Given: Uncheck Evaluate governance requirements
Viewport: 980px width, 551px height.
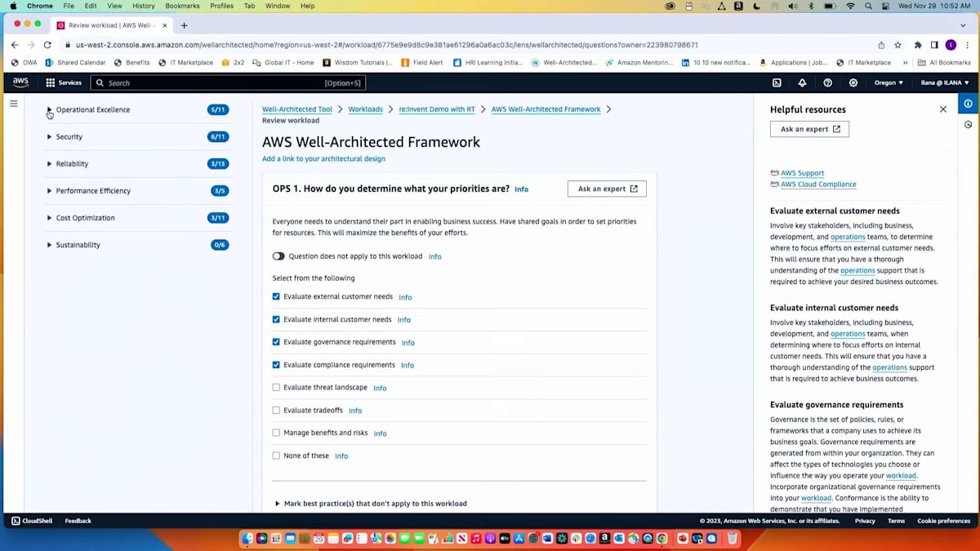Looking at the screenshot, I should (x=276, y=342).
